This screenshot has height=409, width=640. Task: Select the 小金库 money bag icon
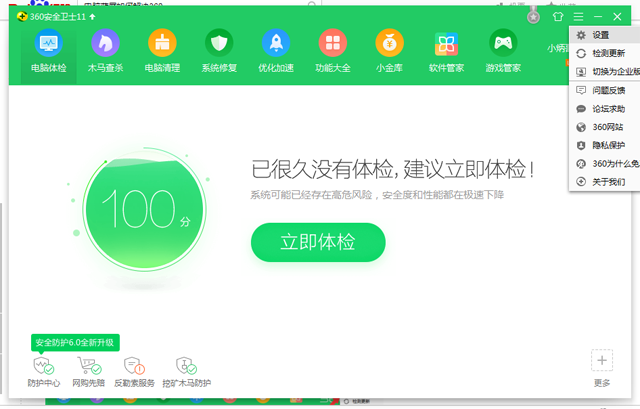pyautogui.click(x=389, y=43)
